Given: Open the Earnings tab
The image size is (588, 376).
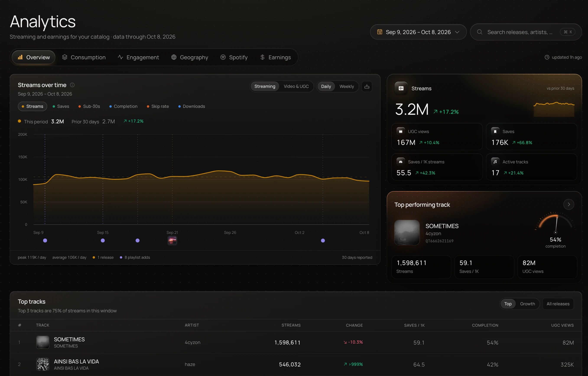Looking at the screenshot, I should coord(275,57).
